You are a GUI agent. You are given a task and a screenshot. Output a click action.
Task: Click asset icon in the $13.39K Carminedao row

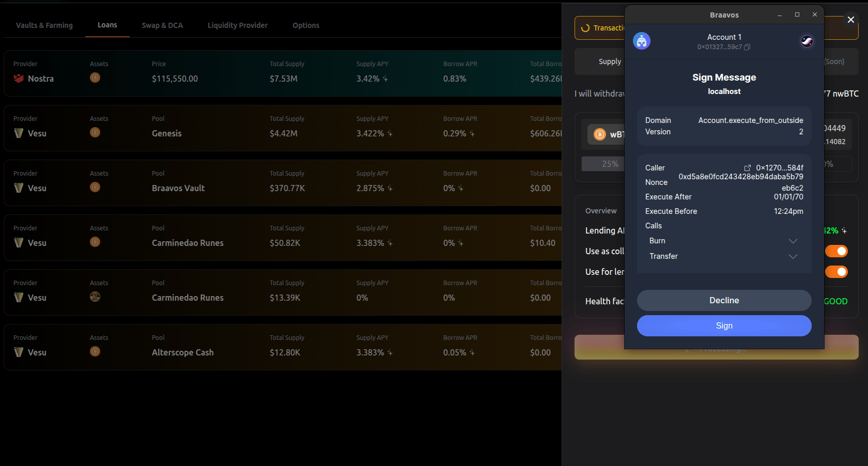95,297
